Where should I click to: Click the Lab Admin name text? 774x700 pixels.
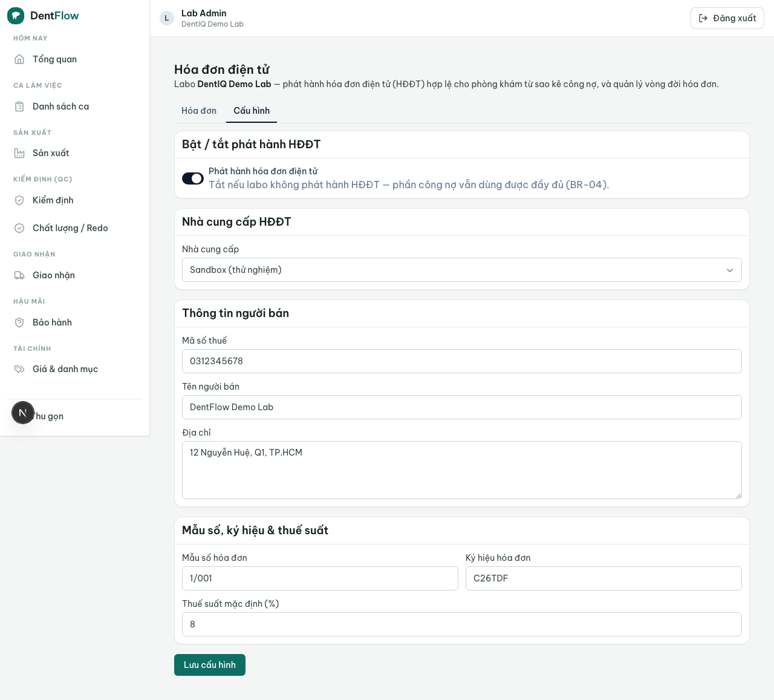[x=204, y=13]
